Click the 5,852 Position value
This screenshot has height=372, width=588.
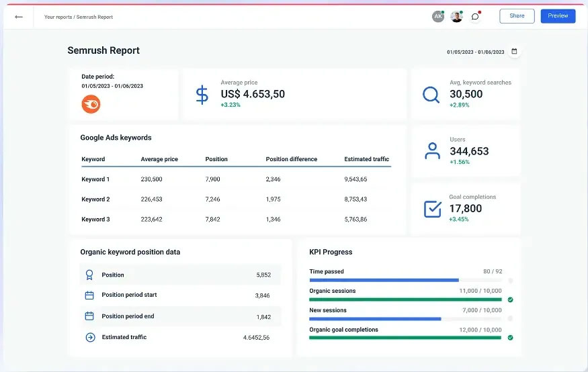(x=263, y=275)
